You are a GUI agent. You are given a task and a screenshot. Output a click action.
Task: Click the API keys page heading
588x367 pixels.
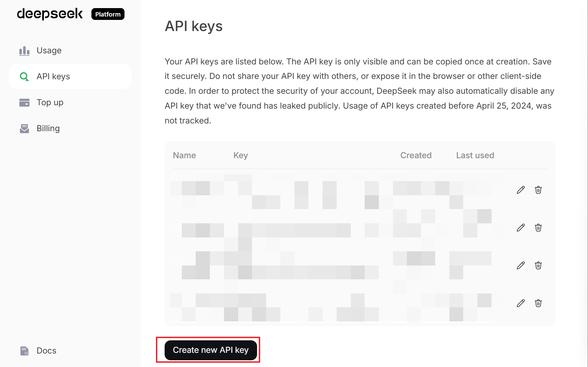[x=194, y=26]
